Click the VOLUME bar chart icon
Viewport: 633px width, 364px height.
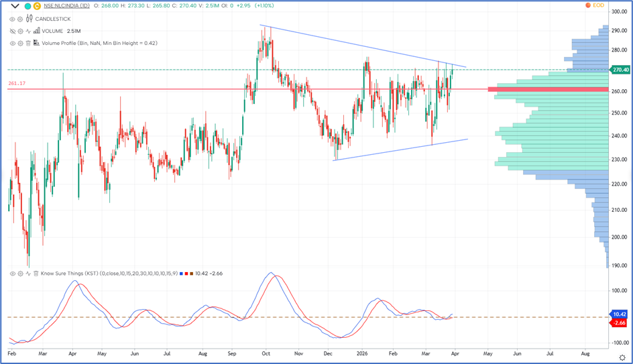coord(37,31)
